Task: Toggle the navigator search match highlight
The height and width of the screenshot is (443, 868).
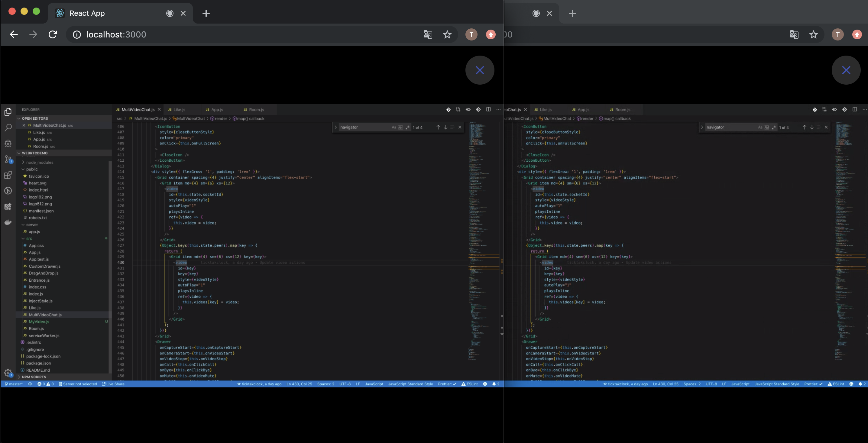Action: 452,127
